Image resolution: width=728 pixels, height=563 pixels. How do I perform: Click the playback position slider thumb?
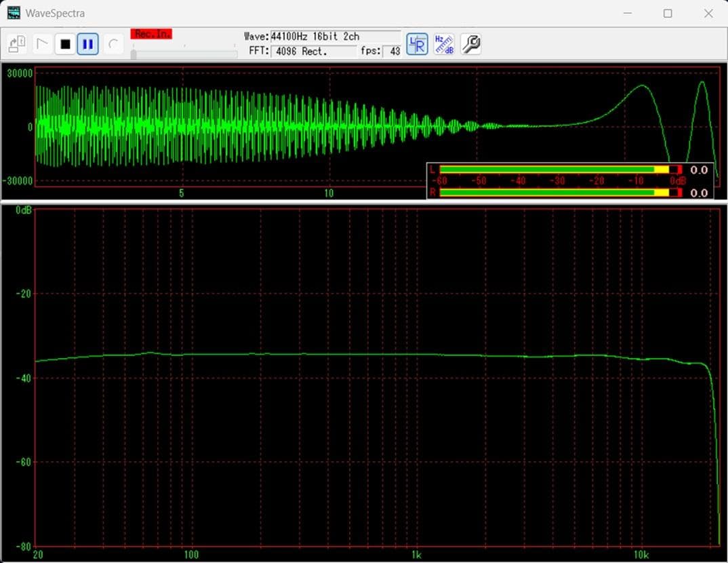134,54
